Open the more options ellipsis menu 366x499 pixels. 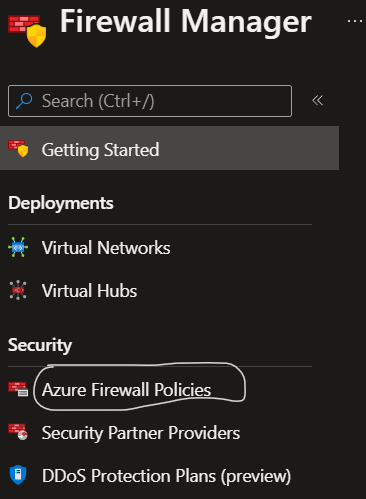[355, 21]
